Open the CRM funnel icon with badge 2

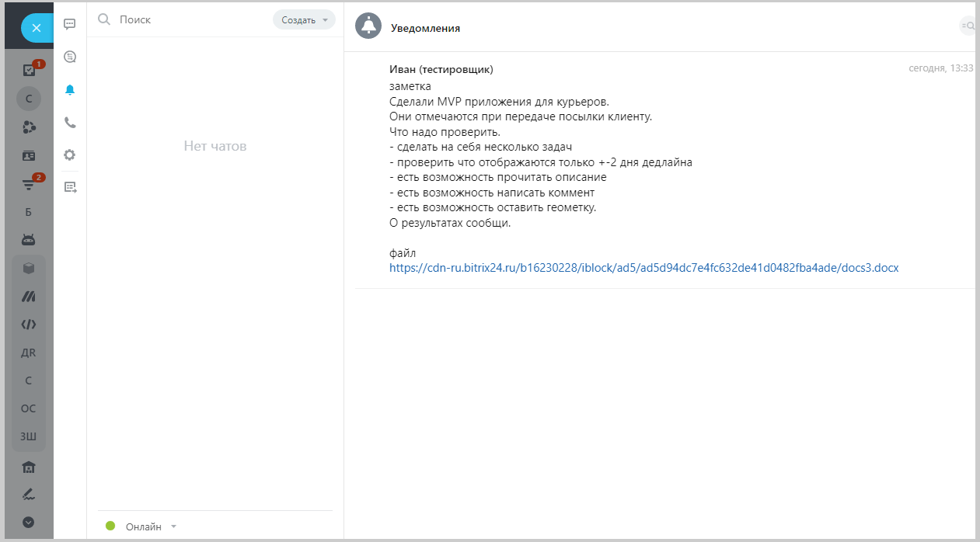point(30,184)
